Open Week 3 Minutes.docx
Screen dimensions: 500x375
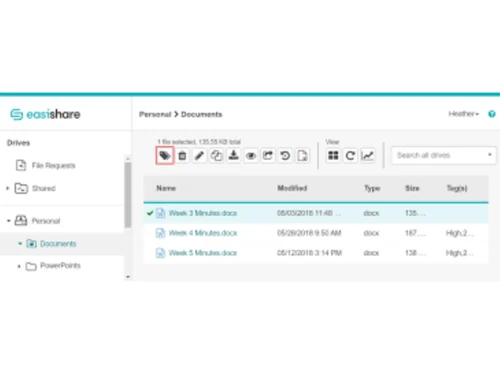pos(203,213)
